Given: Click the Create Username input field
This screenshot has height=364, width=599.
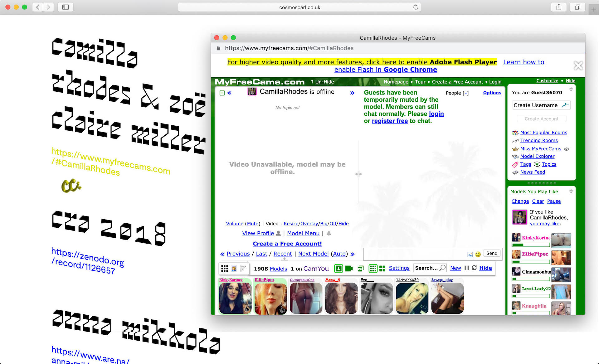Looking at the screenshot, I should [x=536, y=105].
